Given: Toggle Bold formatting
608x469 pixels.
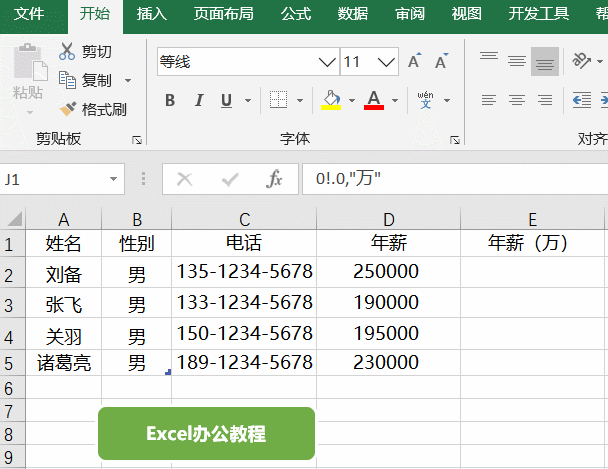Looking at the screenshot, I should pos(170,100).
